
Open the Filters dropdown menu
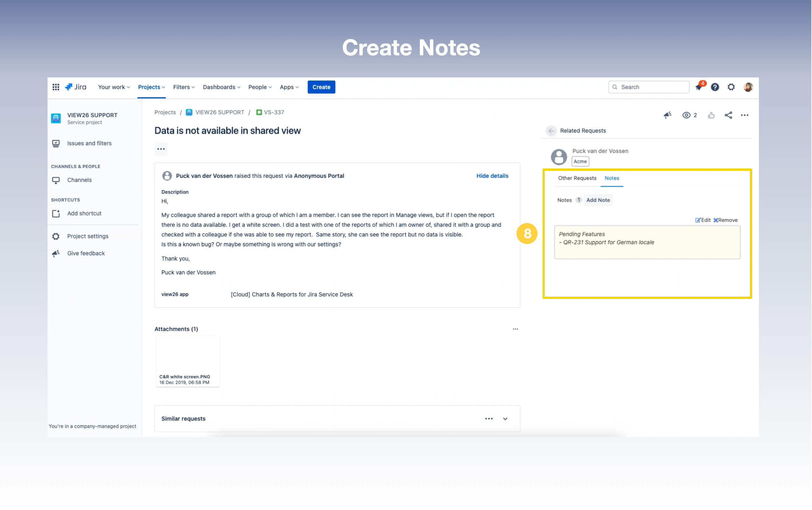click(184, 87)
